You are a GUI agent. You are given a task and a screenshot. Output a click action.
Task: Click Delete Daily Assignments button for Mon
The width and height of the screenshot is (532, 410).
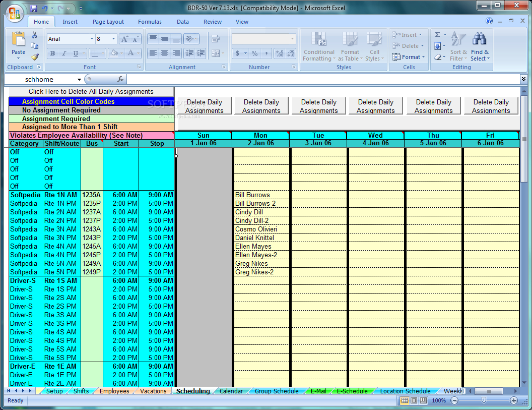pyautogui.click(x=261, y=106)
